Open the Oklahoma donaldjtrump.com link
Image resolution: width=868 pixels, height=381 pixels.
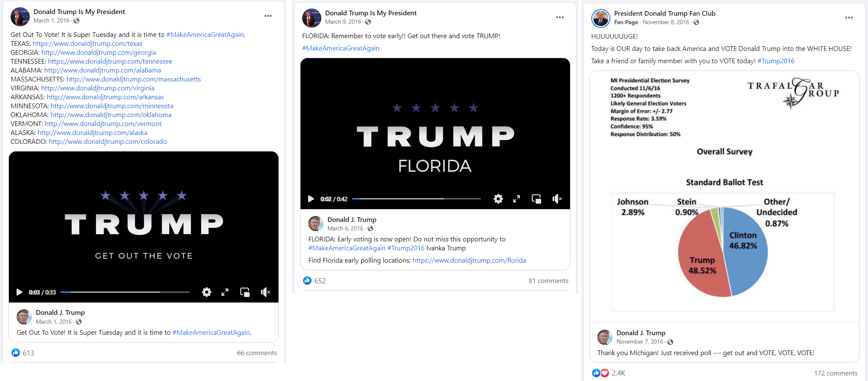click(x=111, y=115)
